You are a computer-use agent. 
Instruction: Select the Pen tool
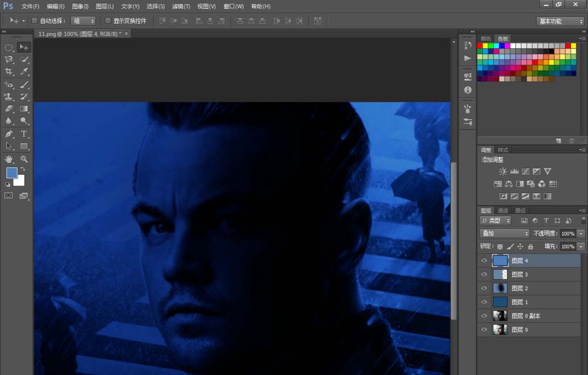pos(9,134)
